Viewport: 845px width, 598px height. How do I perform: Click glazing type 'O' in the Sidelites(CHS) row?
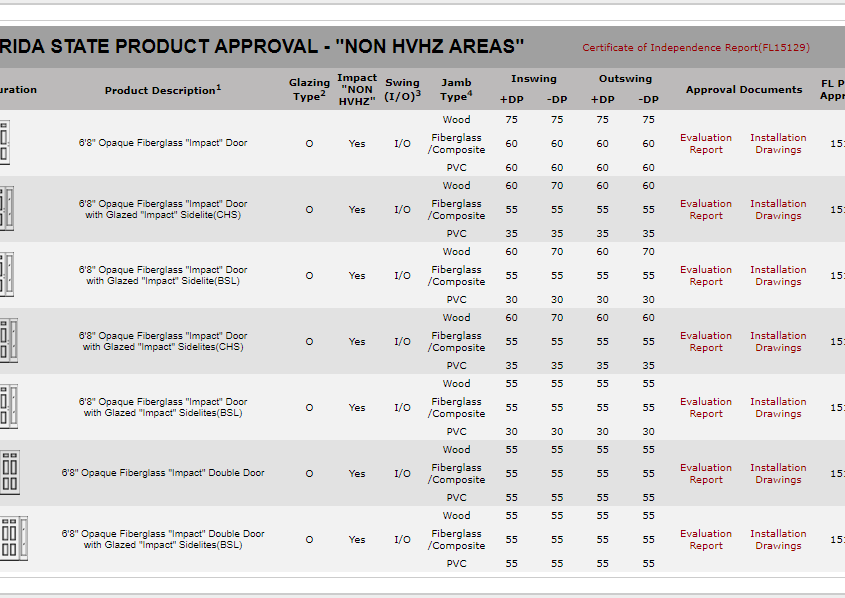(x=309, y=342)
